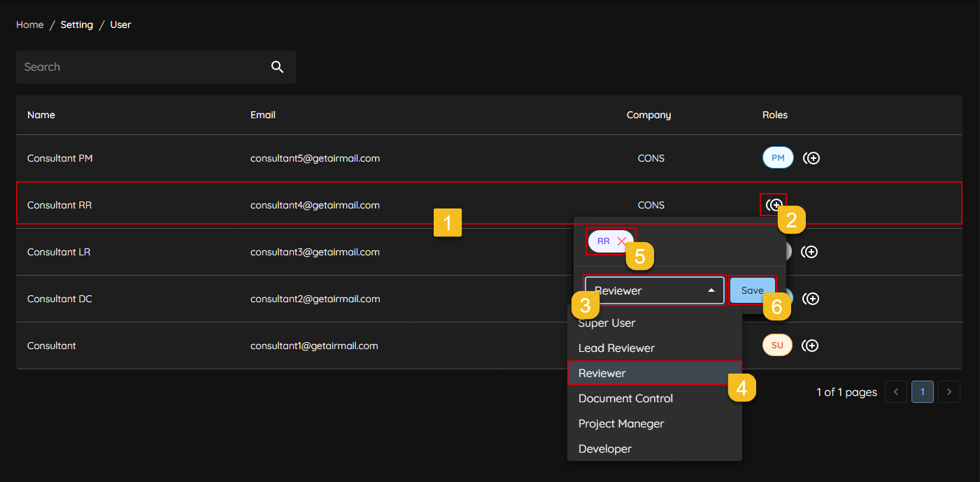Viewport: 980px width, 482px height.
Task: Click the PM role badge
Action: pyautogui.click(x=778, y=158)
